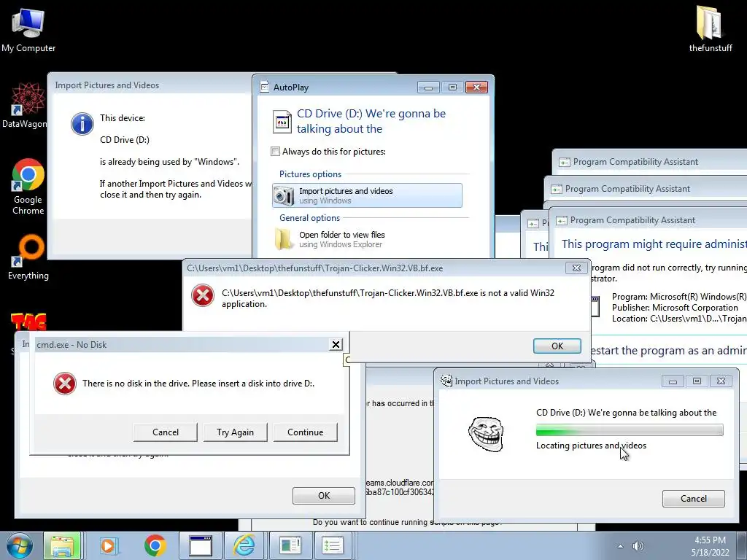Image resolution: width=747 pixels, height=560 pixels.
Task: Open Everything search desktop shortcut
Action: tap(28, 257)
